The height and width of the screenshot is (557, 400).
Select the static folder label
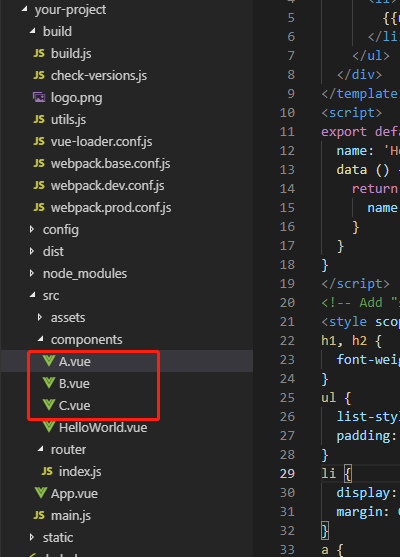click(58, 537)
